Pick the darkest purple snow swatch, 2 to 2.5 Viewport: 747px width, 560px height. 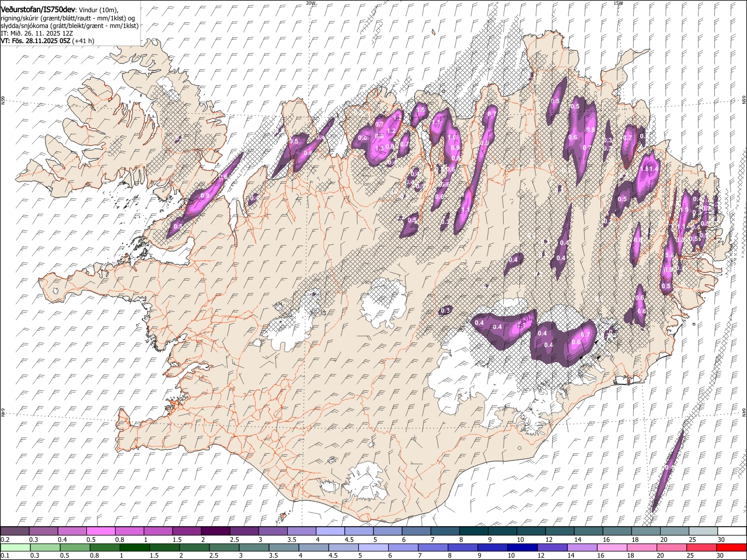click(215, 531)
